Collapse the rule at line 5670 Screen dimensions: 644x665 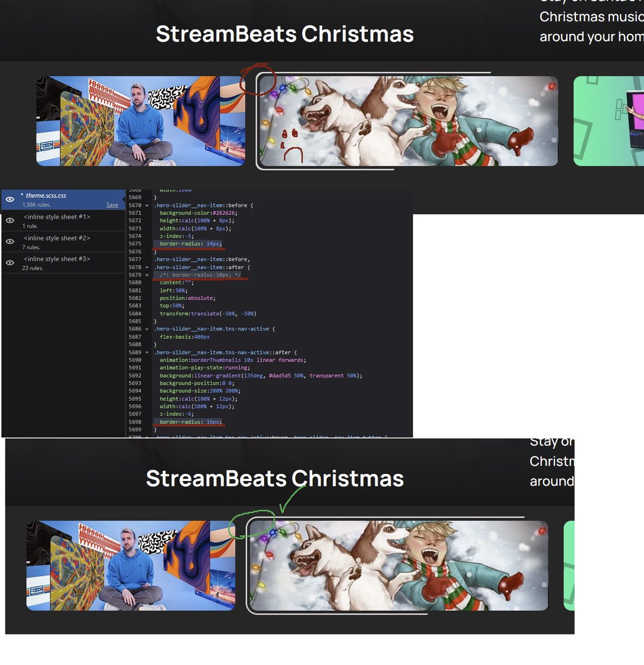click(x=147, y=206)
